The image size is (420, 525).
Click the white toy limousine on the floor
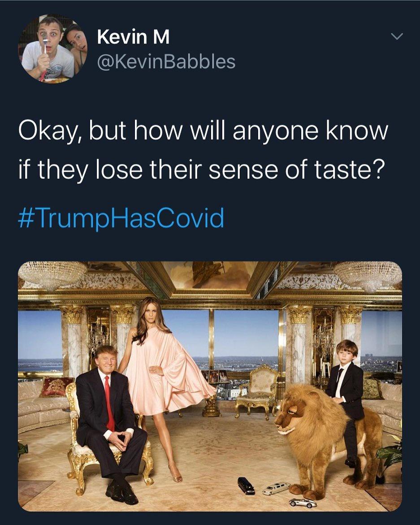pyautogui.click(x=276, y=488)
